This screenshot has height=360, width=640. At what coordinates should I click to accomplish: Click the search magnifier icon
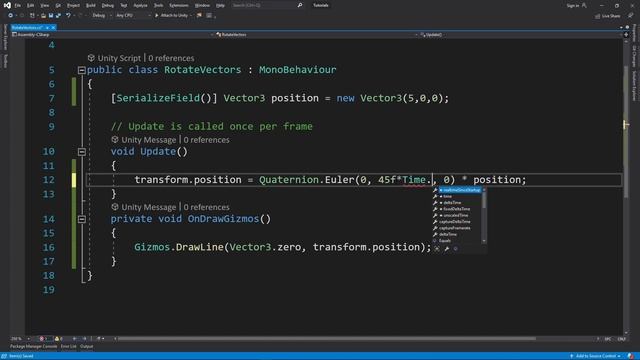coord(300,5)
